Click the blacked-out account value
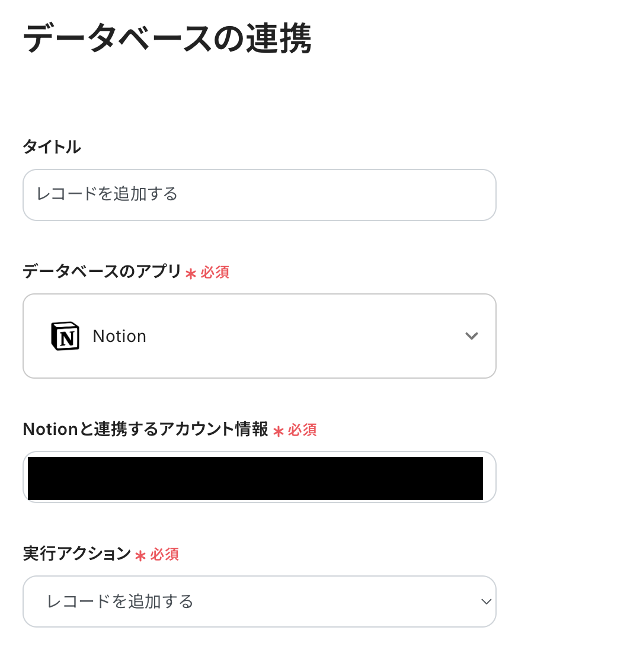The height and width of the screenshot is (672, 627). pyautogui.click(x=255, y=478)
